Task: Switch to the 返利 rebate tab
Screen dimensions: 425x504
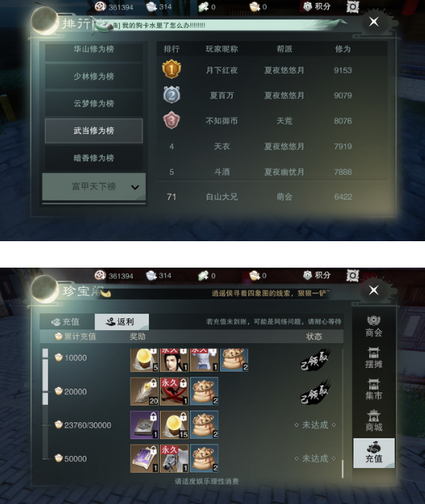Action: coord(122,321)
